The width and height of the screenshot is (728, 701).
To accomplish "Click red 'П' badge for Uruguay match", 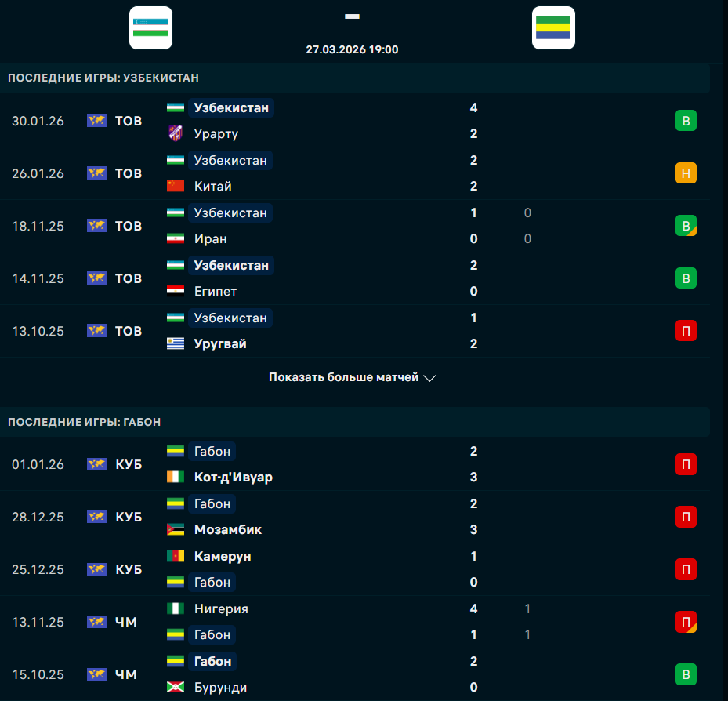I will tap(686, 331).
